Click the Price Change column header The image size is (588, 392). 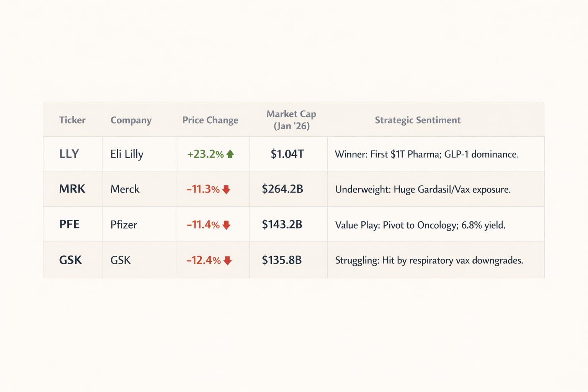coord(210,120)
